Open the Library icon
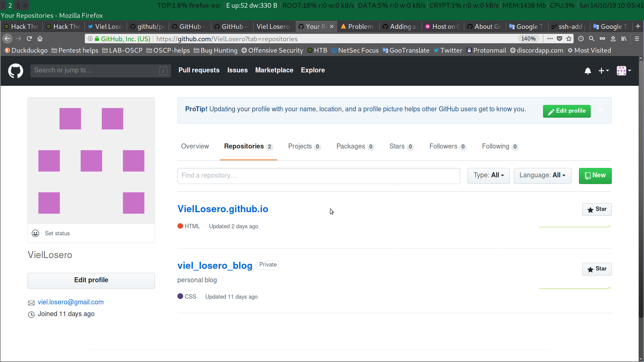644x362 pixels. pos(624,39)
